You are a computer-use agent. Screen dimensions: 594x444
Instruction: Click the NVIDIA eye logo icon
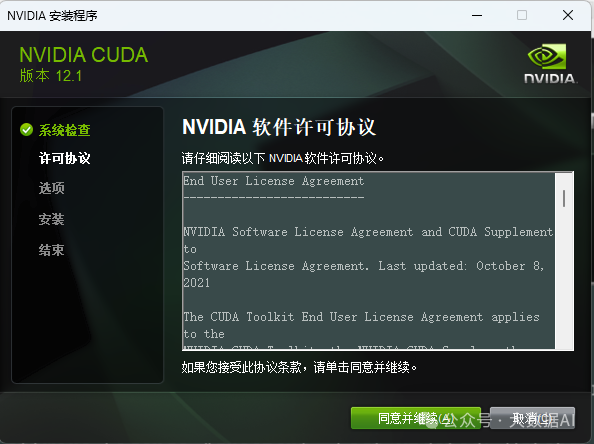point(547,56)
